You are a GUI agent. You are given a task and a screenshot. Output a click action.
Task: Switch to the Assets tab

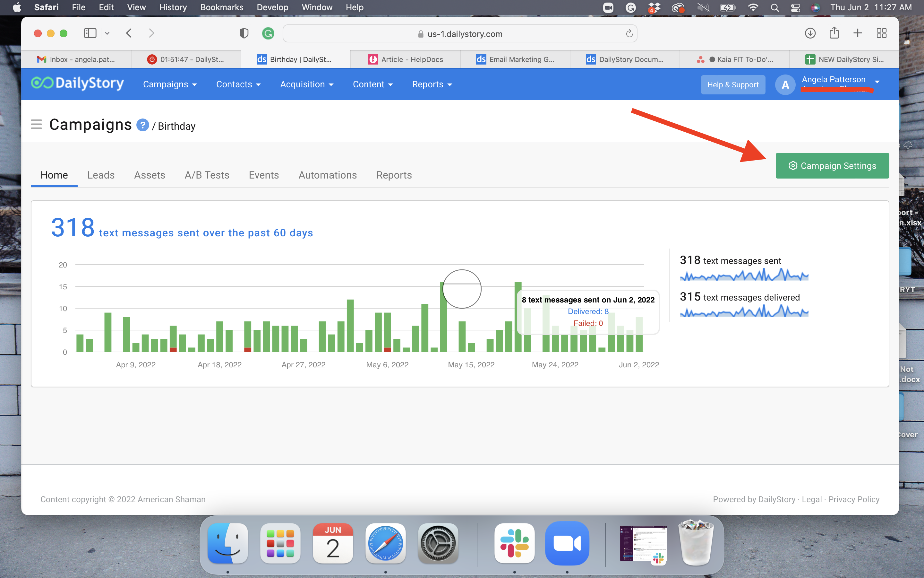coord(149,175)
